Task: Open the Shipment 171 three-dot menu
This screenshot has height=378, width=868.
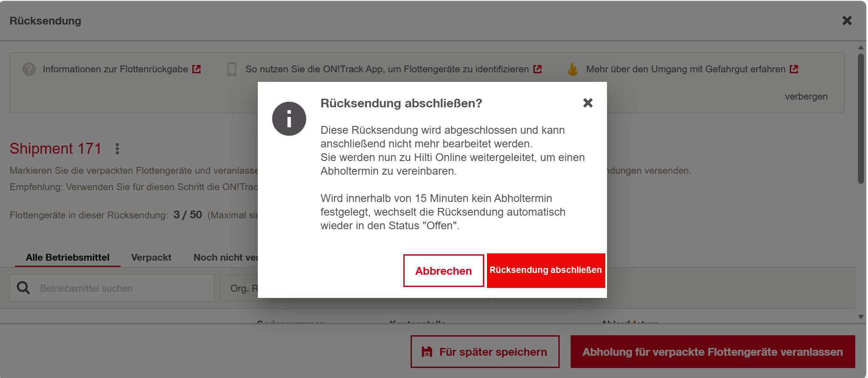Action: coord(117,149)
